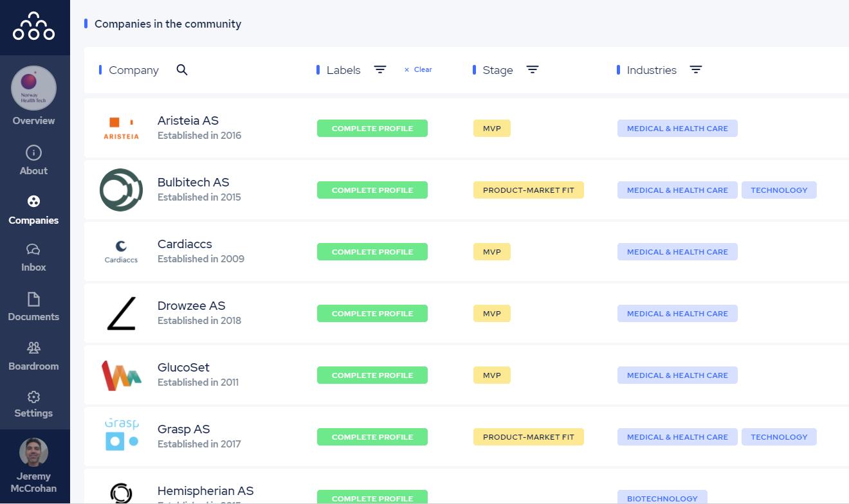Click Grasp's Technology tag
Screen dimensions: 849x504
coord(779,437)
